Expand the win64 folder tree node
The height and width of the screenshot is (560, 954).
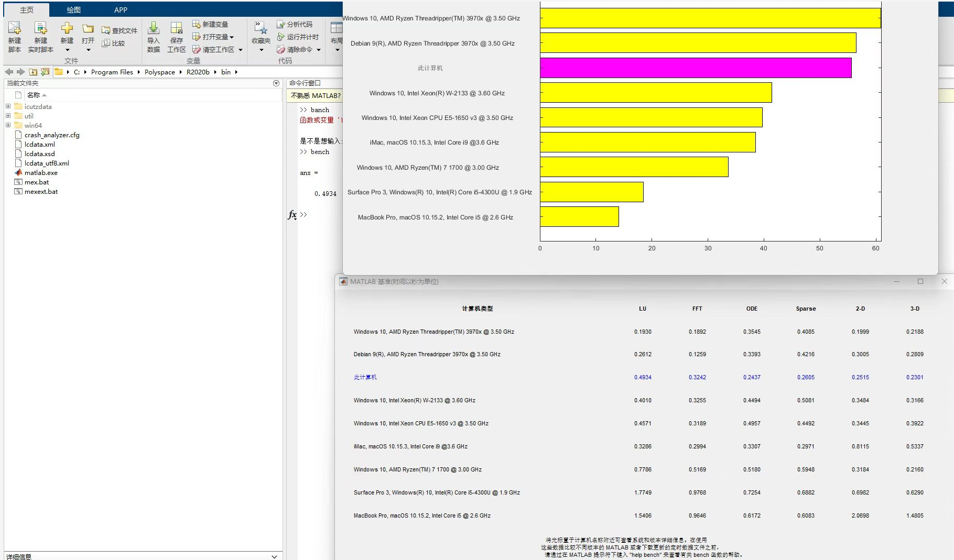(8, 125)
